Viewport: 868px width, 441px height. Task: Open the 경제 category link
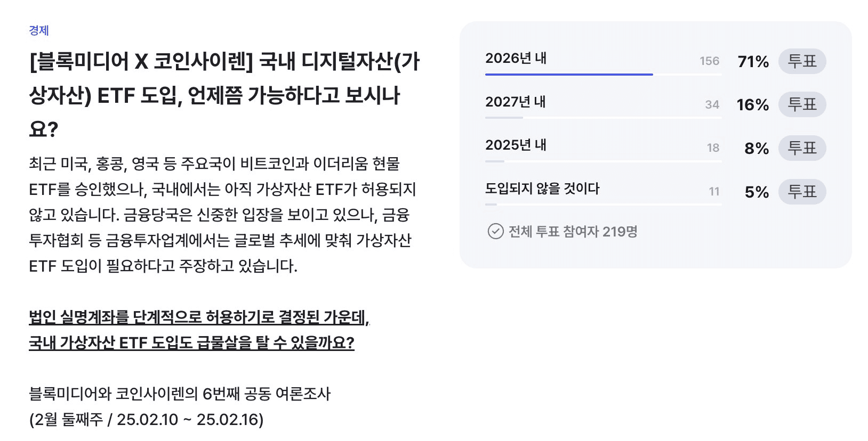coord(38,30)
